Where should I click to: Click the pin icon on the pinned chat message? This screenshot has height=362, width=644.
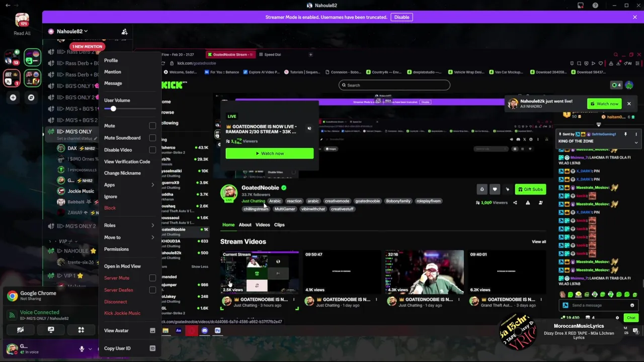click(x=625, y=134)
